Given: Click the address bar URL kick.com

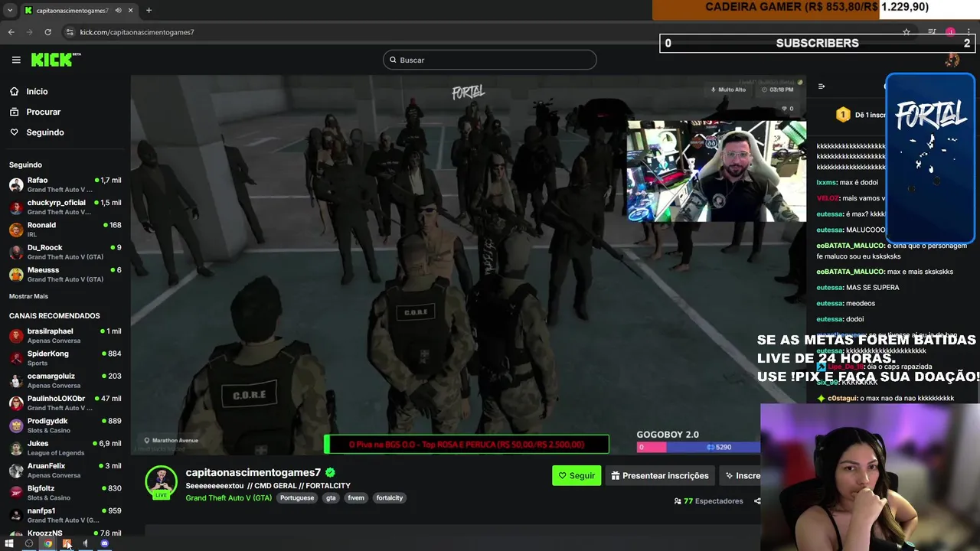Looking at the screenshot, I should pyautogui.click(x=137, y=32).
